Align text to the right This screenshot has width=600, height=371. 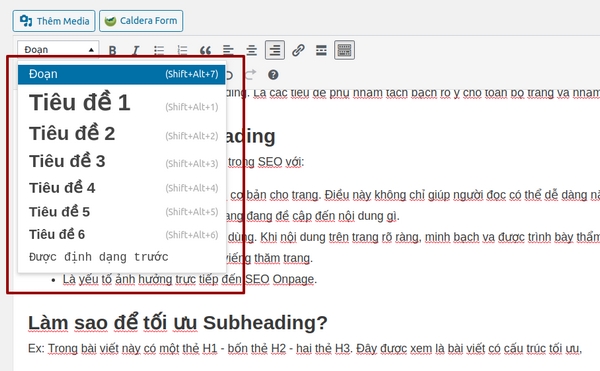pos(275,50)
